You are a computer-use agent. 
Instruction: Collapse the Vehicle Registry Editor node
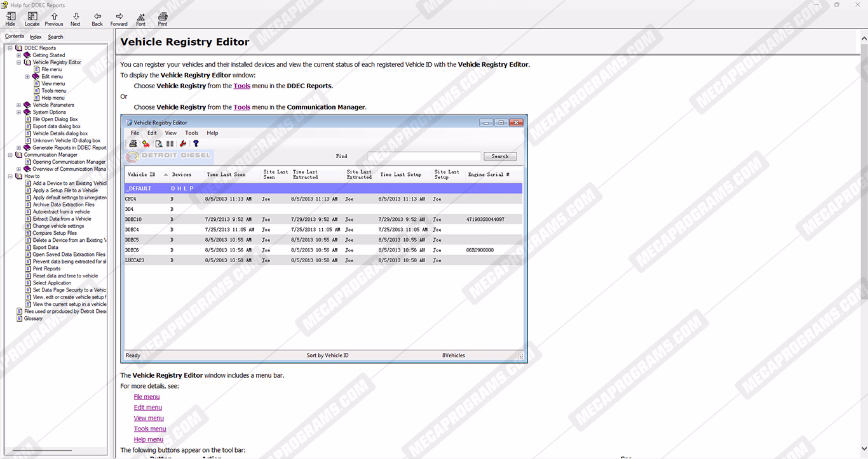[19, 62]
